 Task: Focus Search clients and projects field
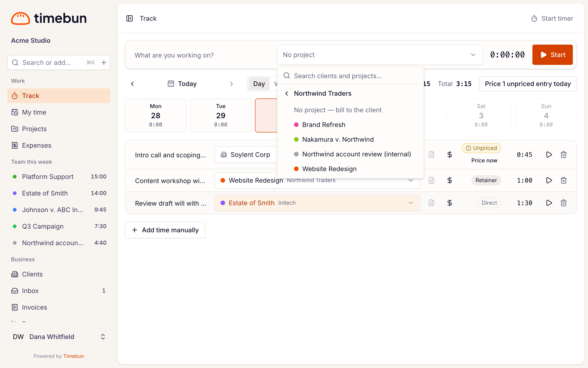350,76
